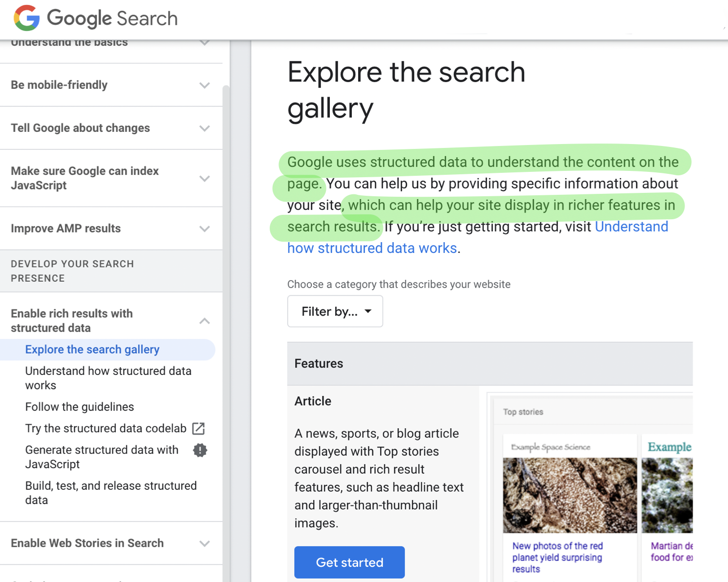Click the Example Space Science story thumbnail

[x=570, y=495]
